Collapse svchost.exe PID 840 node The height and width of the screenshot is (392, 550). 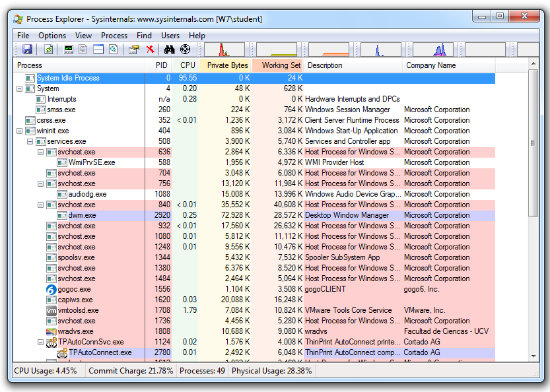click(41, 205)
